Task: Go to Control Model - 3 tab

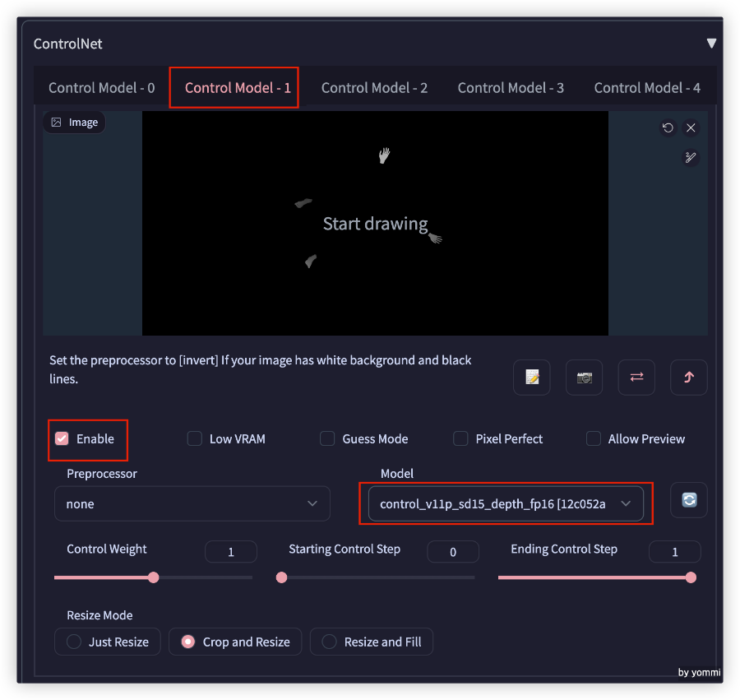Action: pyautogui.click(x=511, y=88)
